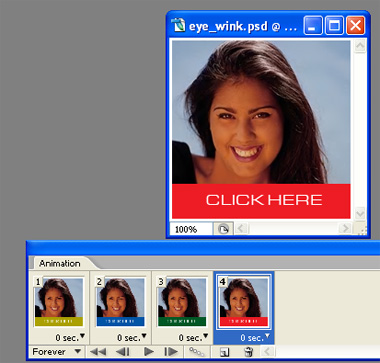Select animation frame 3 thumbnail

[x=182, y=302]
